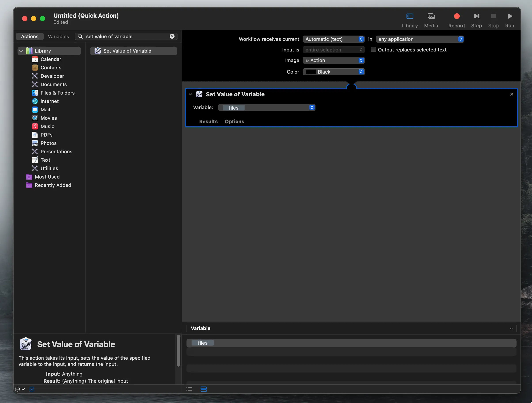Image resolution: width=532 pixels, height=403 pixels.
Task: Click the Step toolbar icon
Action: [477, 20]
